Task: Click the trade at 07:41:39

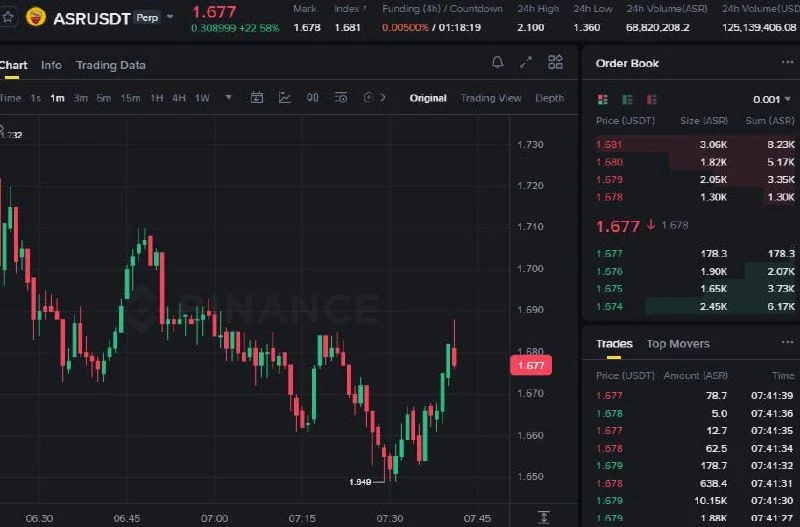Action: click(695, 395)
